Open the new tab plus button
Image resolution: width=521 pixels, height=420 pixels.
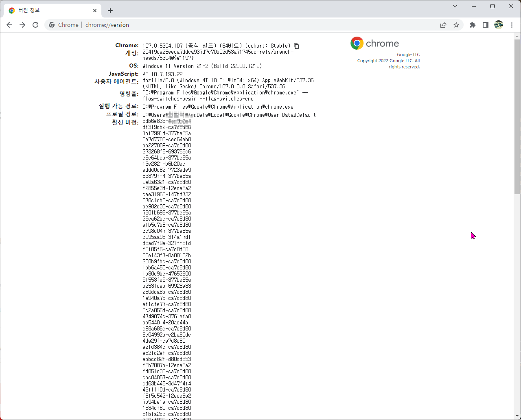pyautogui.click(x=110, y=11)
